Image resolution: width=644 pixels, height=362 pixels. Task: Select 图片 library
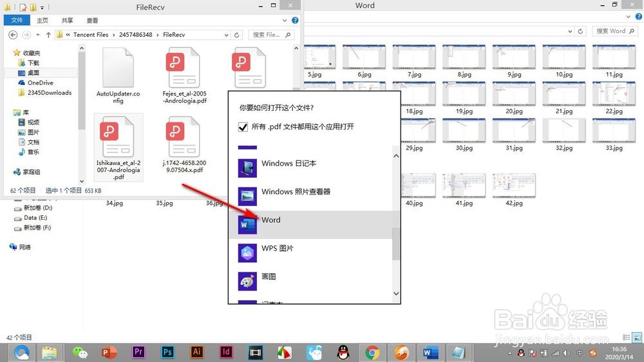(x=29, y=132)
